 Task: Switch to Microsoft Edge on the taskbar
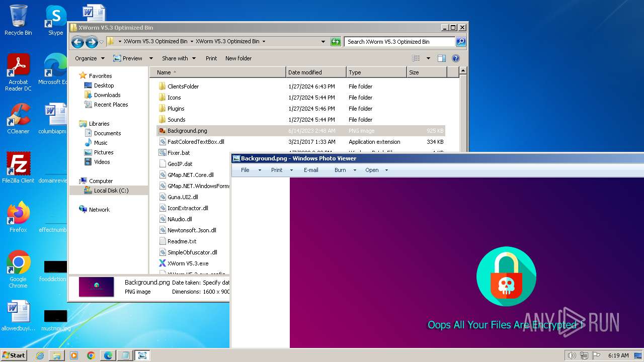click(x=108, y=355)
